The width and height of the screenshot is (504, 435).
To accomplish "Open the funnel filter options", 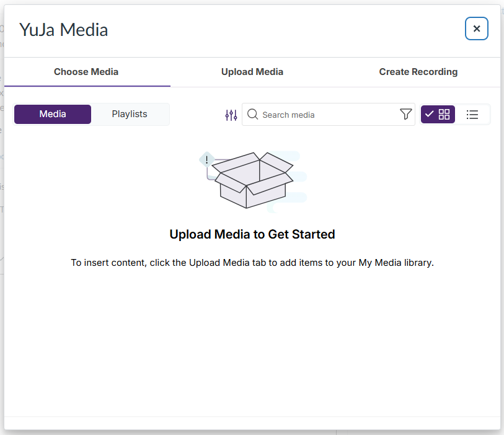I will tap(405, 114).
